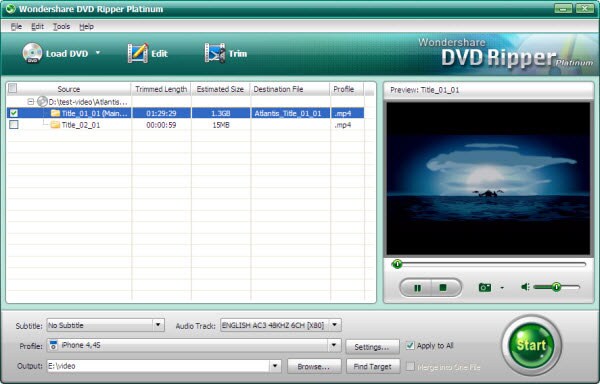Click the E:\video output path field

158,366
